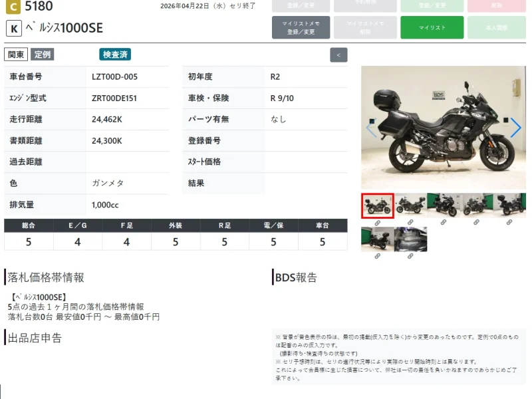Click the '車台番号' row label
Viewport: 532px width, 399px height.
[26, 76]
